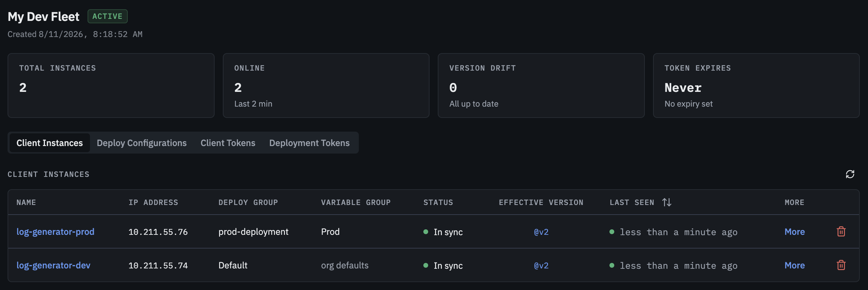868x290 pixels.
Task: Go to Deployment Tokens tab
Action: pos(309,143)
